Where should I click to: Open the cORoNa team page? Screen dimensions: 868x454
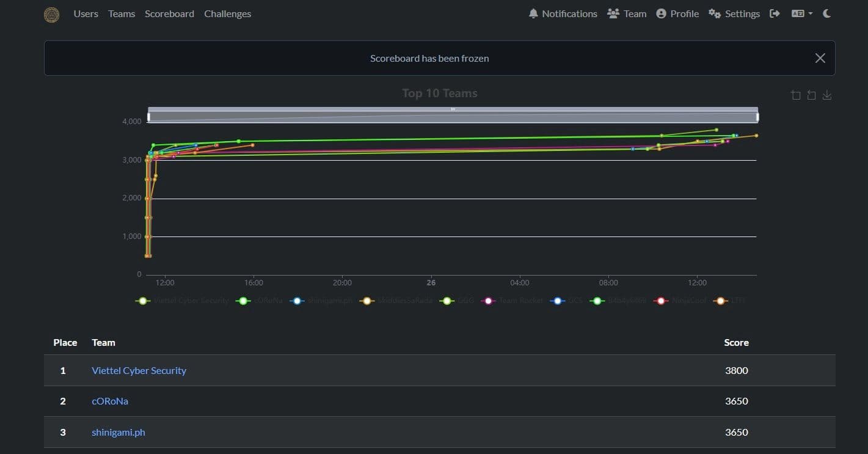pos(110,401)
